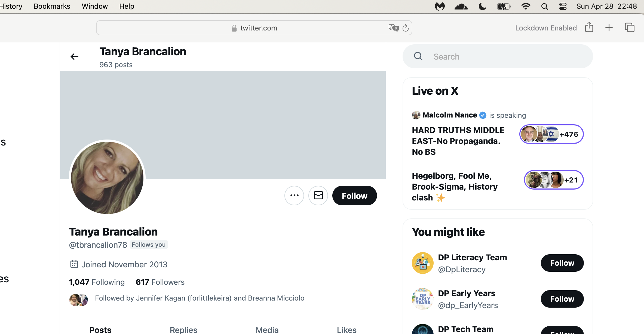Open the Wi-Fi menu bar dropdown
The width and height of the screenshot is (644, 334).
[526, 6]
